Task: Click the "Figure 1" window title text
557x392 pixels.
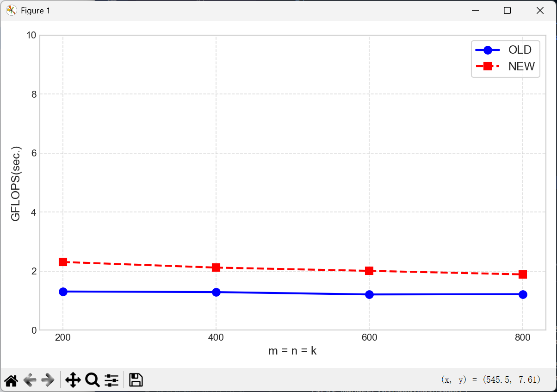Action: point(36,11)
